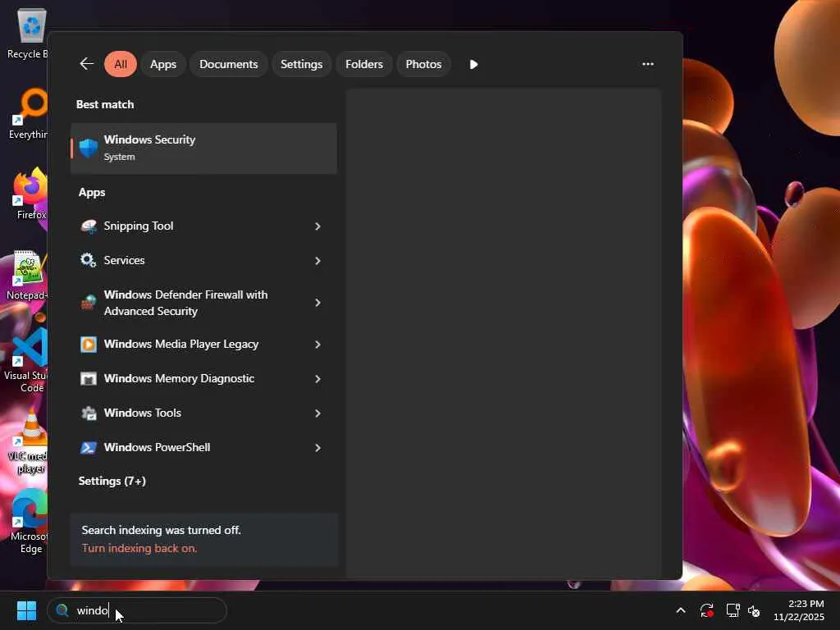
Task: Select the Snipping Tool result label
Action: click(138, 226)
